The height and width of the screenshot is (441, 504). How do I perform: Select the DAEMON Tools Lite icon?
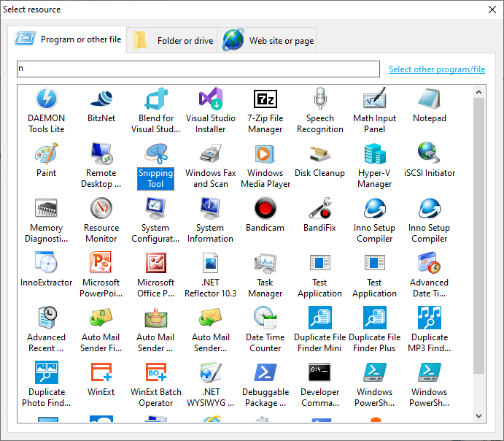pyautogui.click(x=47, y=99)
